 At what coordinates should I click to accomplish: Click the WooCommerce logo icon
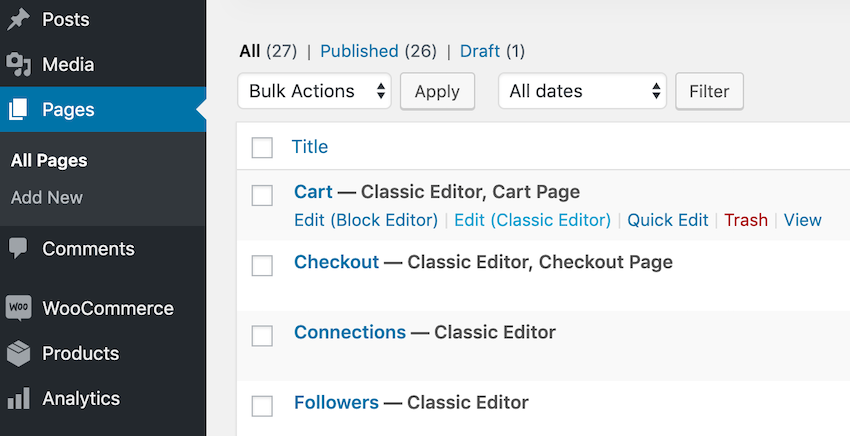click(x=19, y=308)
